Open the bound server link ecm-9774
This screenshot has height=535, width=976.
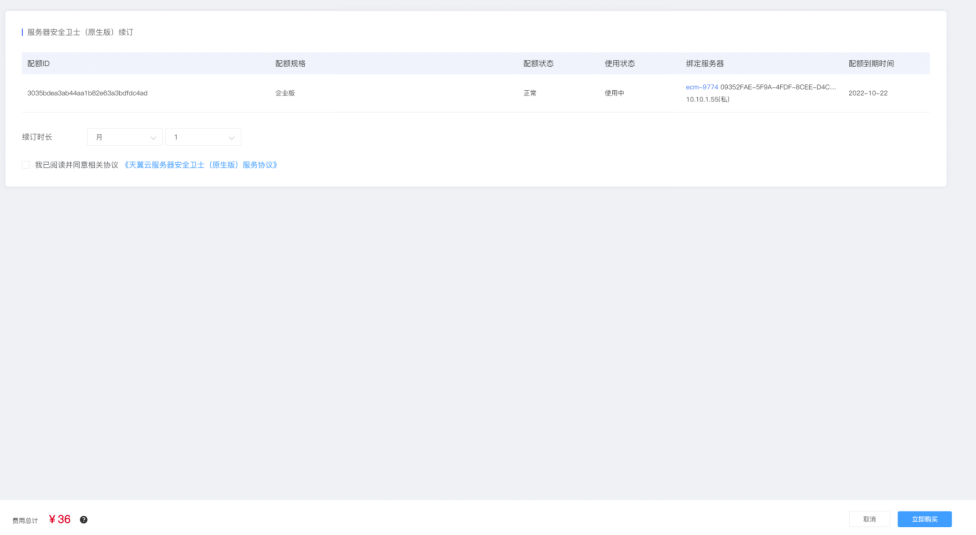pyautogui.click(x=702, y=87)
